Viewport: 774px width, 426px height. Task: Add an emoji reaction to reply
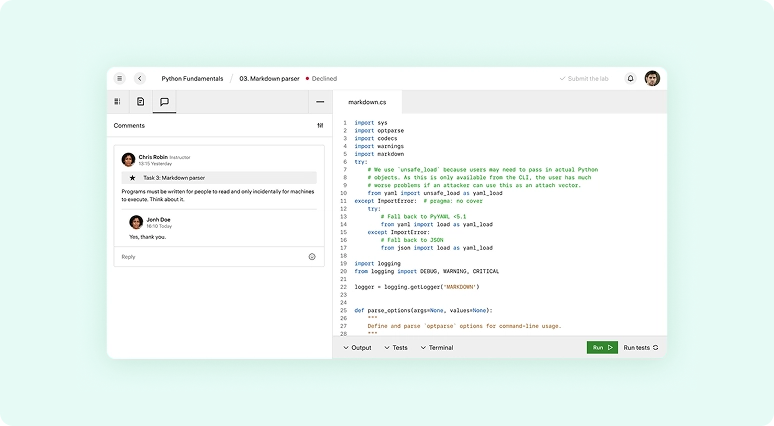pos(312,257)
